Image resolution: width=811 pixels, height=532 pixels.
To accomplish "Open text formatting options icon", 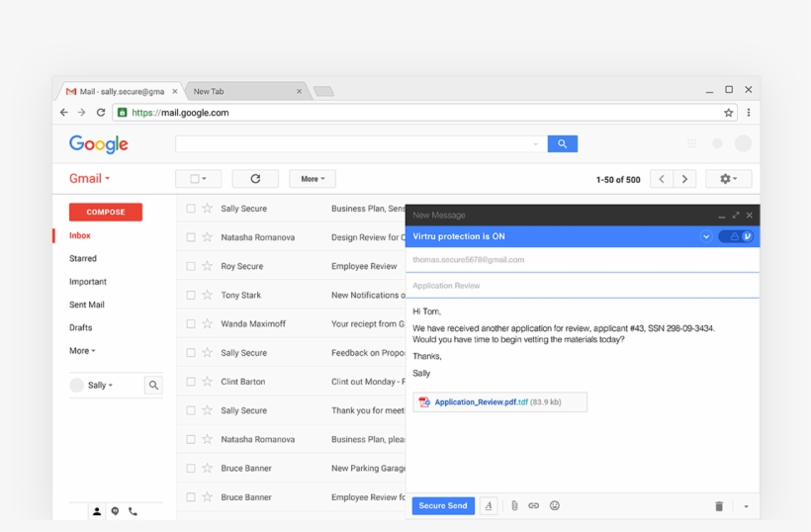I will point(489,506).
